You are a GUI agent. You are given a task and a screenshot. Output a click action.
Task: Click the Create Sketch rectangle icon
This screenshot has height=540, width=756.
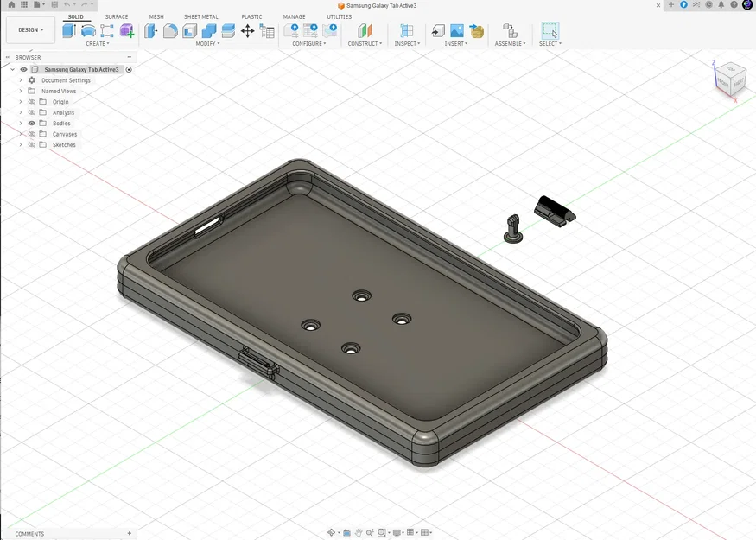107,31
